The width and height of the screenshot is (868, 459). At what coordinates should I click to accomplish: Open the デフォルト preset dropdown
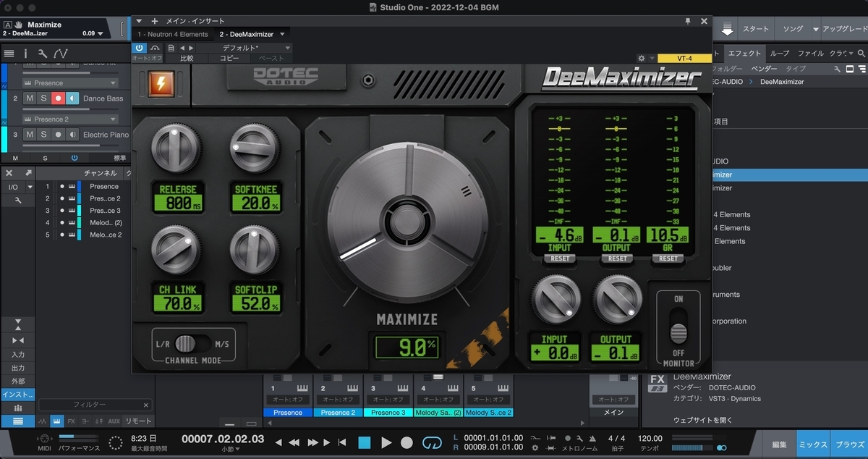coord(242,48)
